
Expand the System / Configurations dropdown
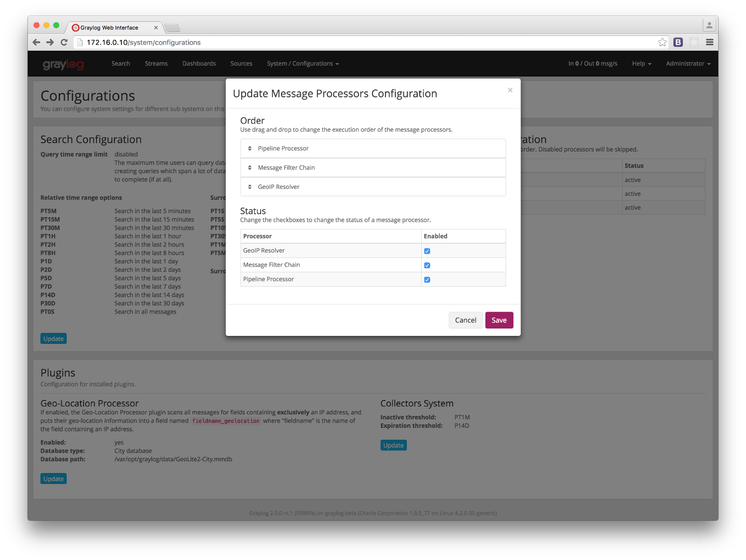click(303, 64)
